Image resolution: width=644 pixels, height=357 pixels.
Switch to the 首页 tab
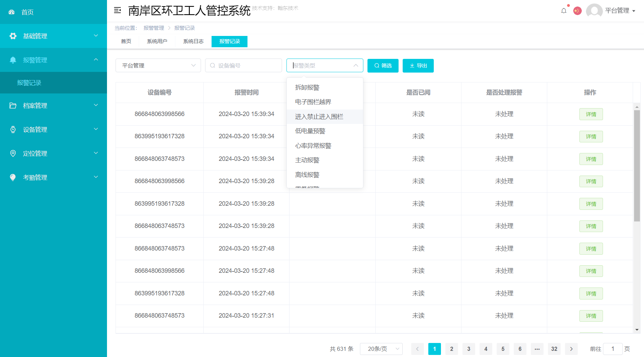tap(126, 41)
